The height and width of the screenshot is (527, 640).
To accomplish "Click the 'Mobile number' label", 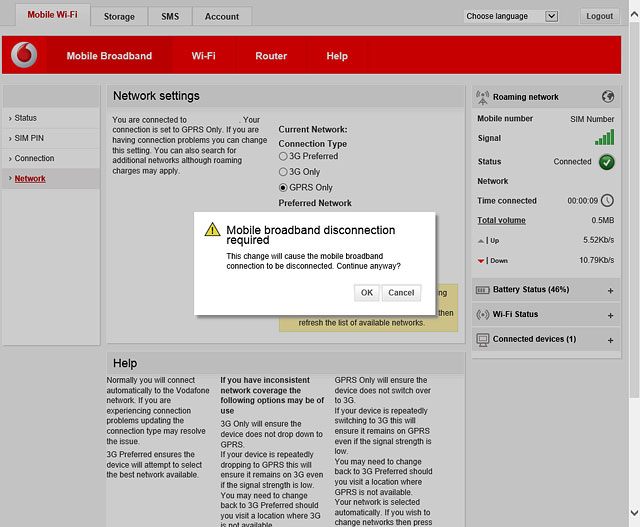I will (505, 119).
